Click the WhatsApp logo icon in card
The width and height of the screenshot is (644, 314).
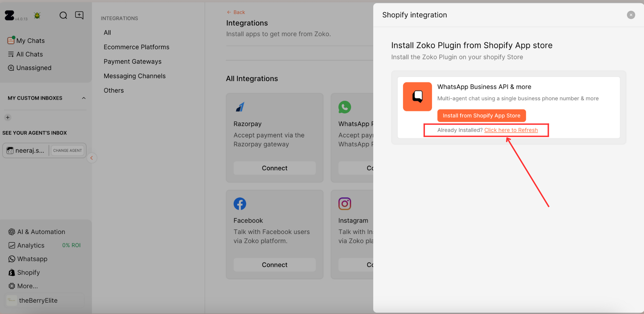click(344, 107)
